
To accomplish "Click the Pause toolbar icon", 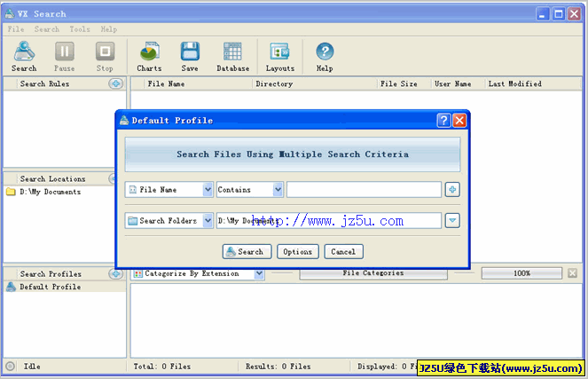I will (x=65, y=56).
